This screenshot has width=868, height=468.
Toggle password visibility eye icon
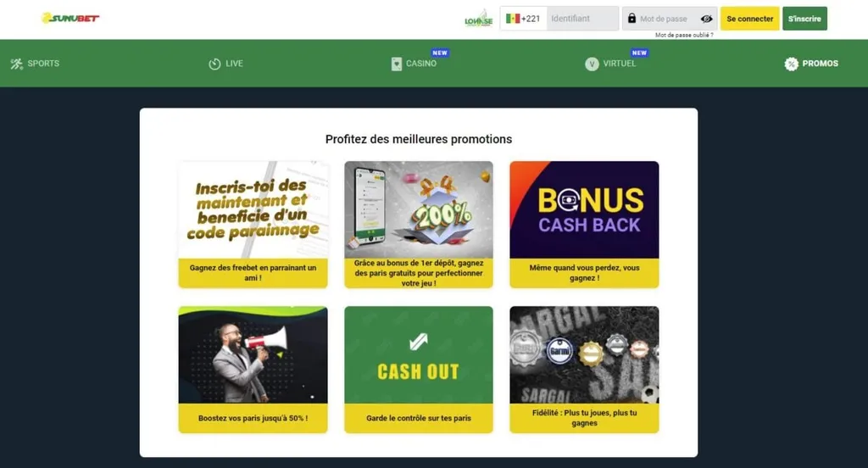(x=706, y=19)
